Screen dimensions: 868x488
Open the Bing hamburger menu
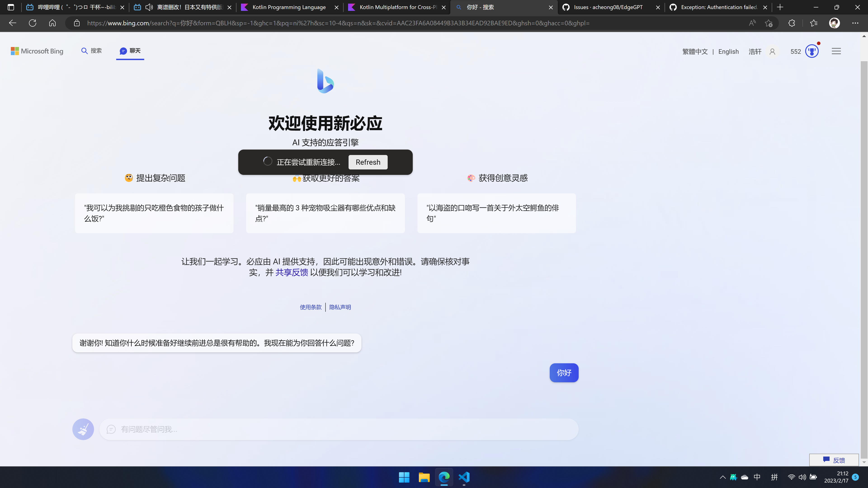tap(836, 51)
